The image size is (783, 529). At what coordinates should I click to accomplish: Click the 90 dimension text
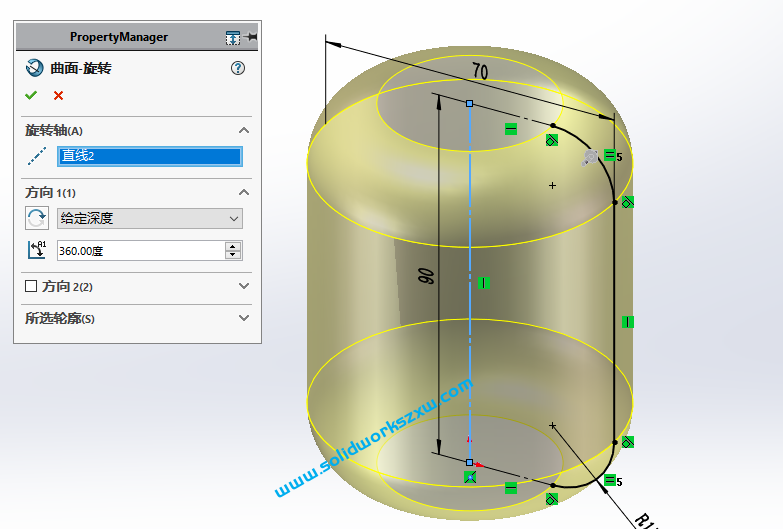coord(426,276)
